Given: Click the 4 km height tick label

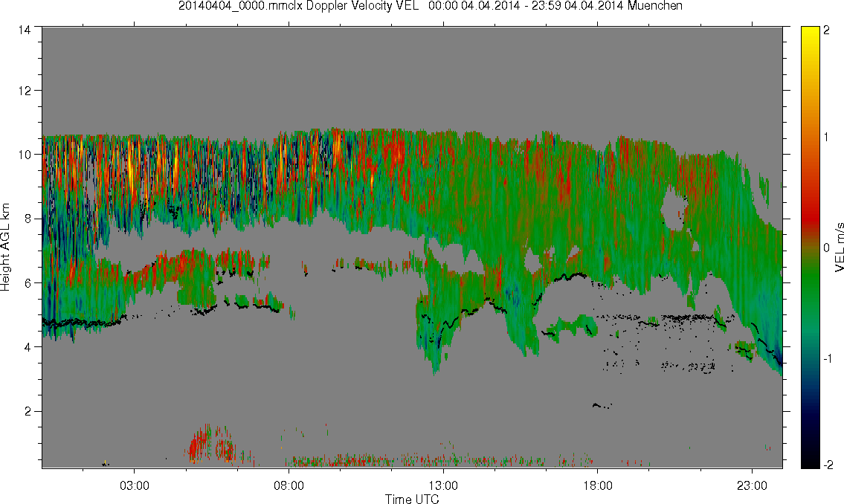Looking at the screenshot, I should [28, 347].
